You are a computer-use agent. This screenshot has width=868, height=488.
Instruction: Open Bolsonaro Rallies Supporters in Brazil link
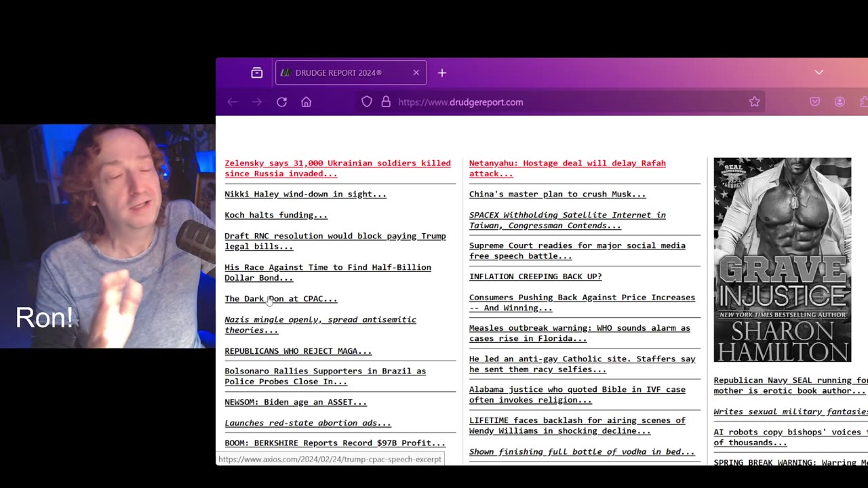[325, 376]
